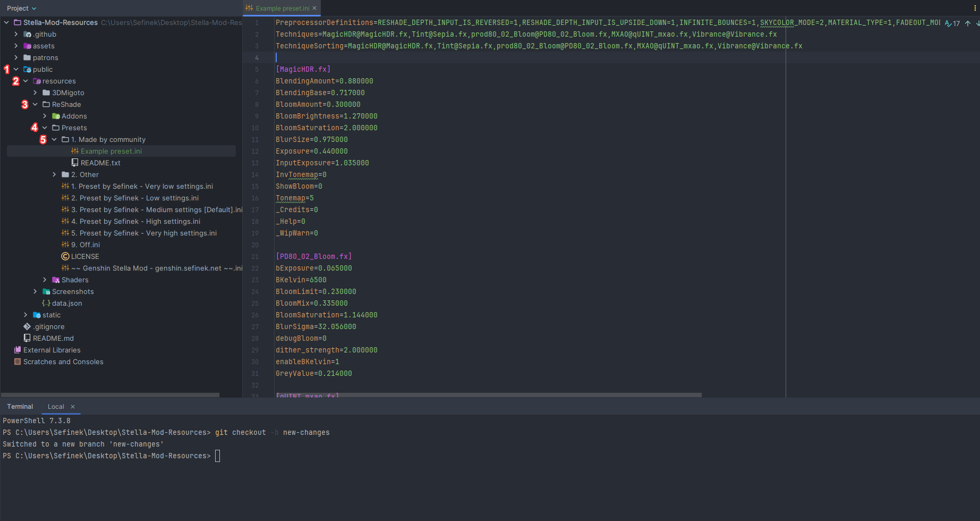The image size is (980, 521).
Task: Click the Example preset.ini file icon in tree
Action: tap(75, 151)
